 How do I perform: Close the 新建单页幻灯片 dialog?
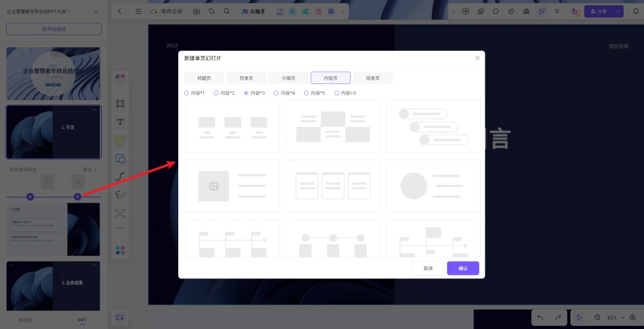click(x=477, y=58)
